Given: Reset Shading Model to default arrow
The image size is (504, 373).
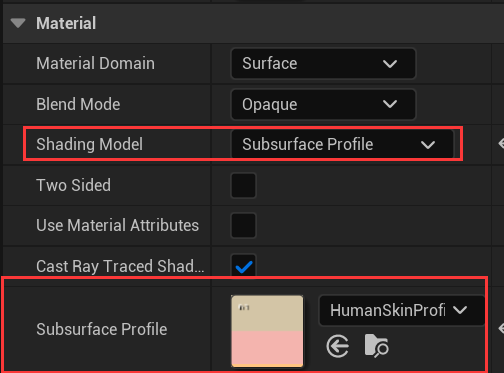Looking at the screenshot, I should click(501, 144).
